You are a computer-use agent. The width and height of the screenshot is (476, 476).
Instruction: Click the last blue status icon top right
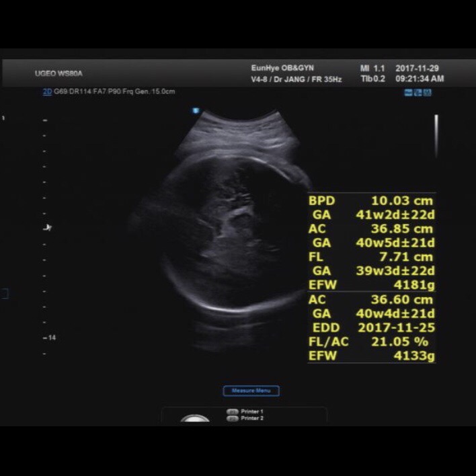(x=427, y=92)
